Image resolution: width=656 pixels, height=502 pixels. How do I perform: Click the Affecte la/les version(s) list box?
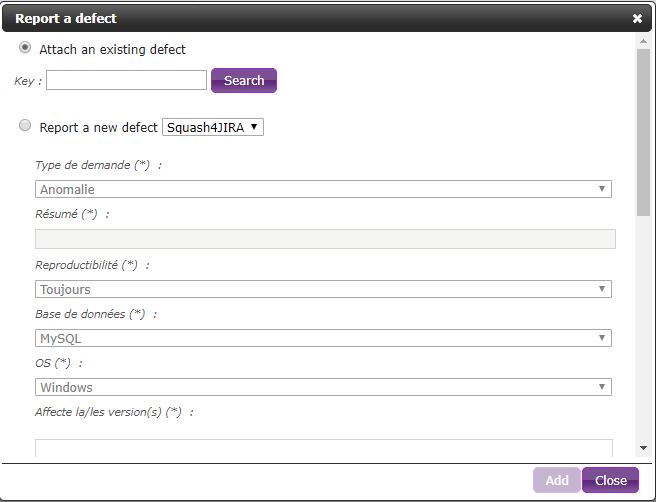[323, 448]
